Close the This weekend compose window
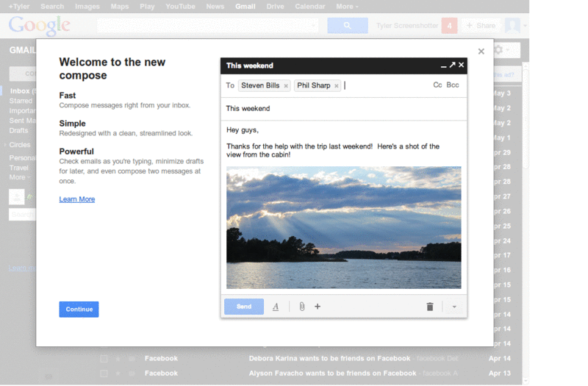This screenshot has width=588, height=386. tap(462, 65)
